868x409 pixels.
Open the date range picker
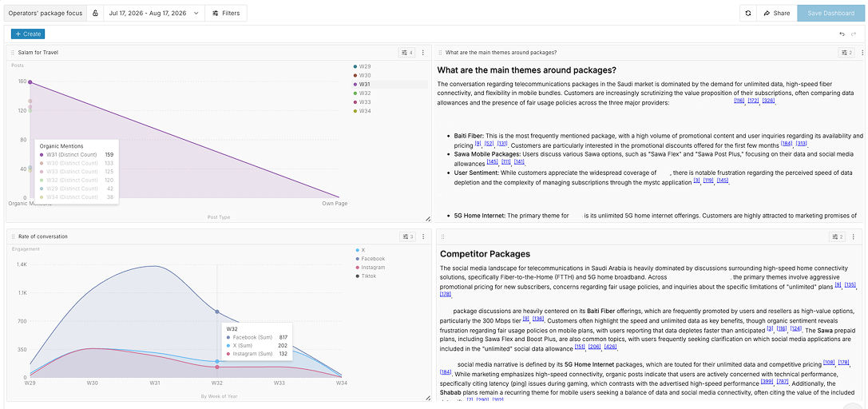(x=154, y=13)
